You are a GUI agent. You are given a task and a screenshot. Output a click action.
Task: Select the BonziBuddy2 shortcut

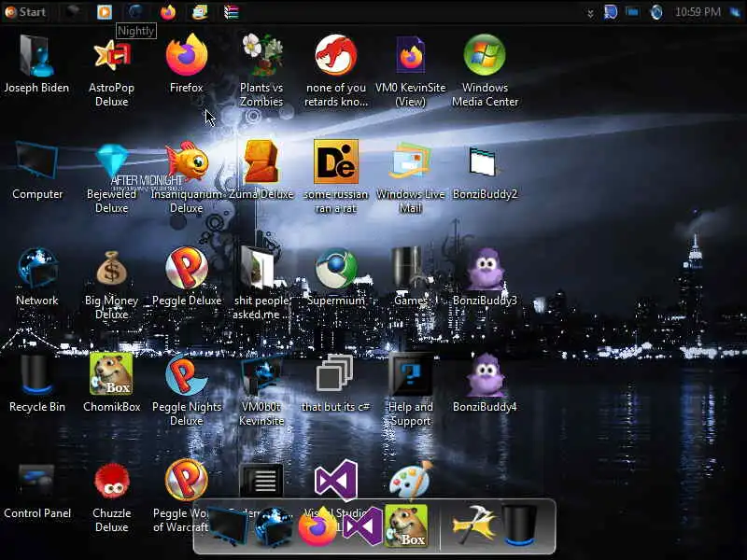tap(482, 161)
